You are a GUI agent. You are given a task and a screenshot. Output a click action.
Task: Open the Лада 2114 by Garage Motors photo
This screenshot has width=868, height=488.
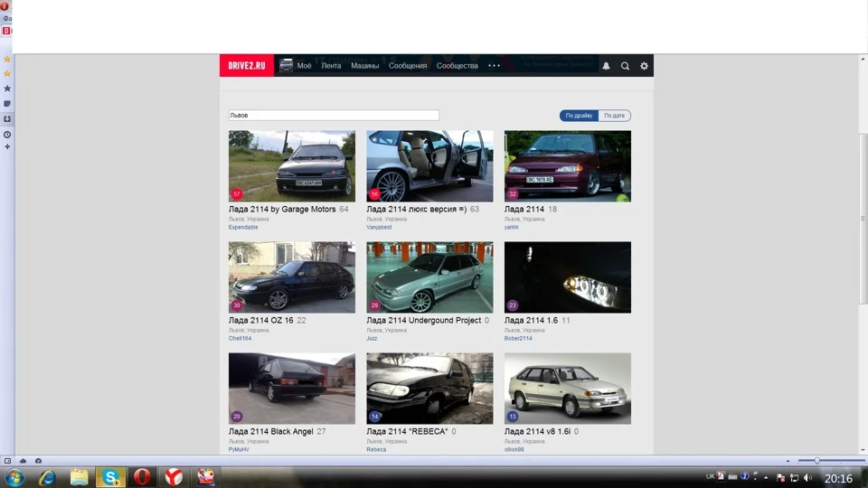[x=292, y=166]
